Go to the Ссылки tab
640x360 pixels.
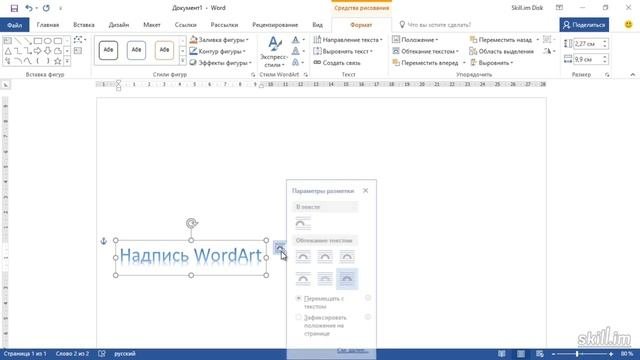click(x=186, y=25)
